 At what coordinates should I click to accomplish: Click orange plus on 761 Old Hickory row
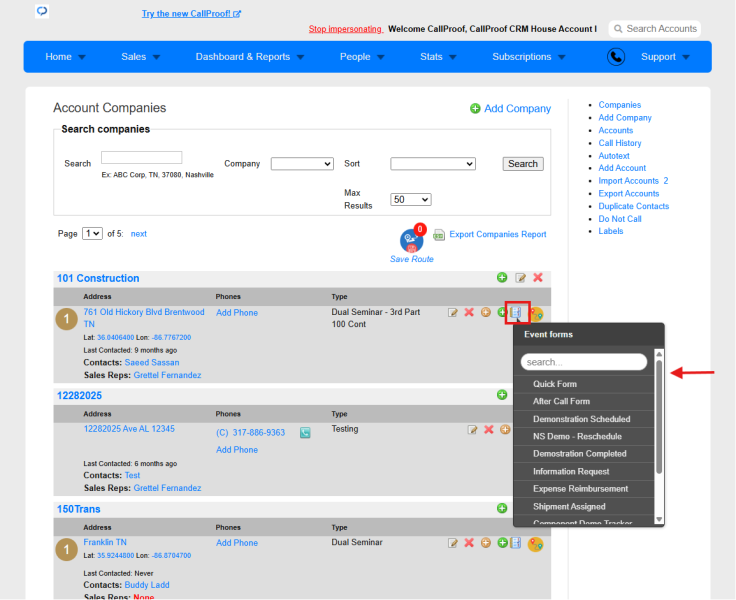pos(486,312)
